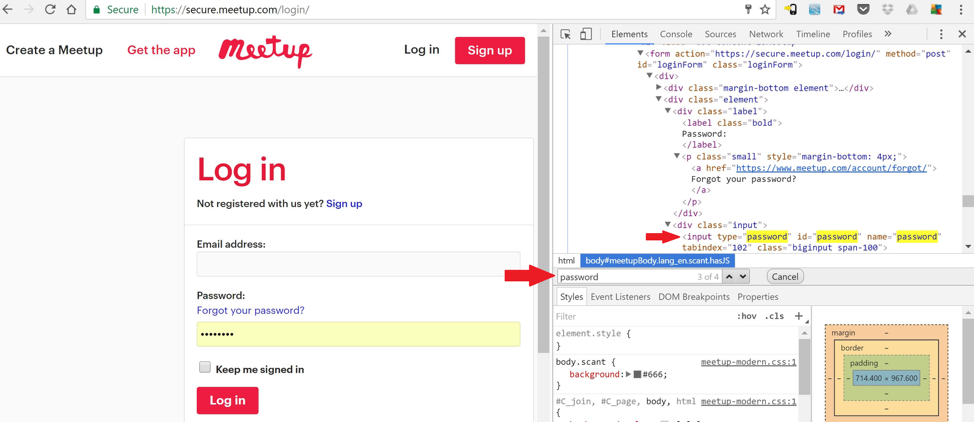Collapse the loginForm form node
Viewport: 974px width, 422px height.
641,53
